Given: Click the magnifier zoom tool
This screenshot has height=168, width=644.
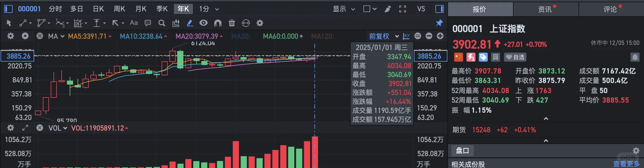Looking at the screenshot, I should tap(162, 23).
